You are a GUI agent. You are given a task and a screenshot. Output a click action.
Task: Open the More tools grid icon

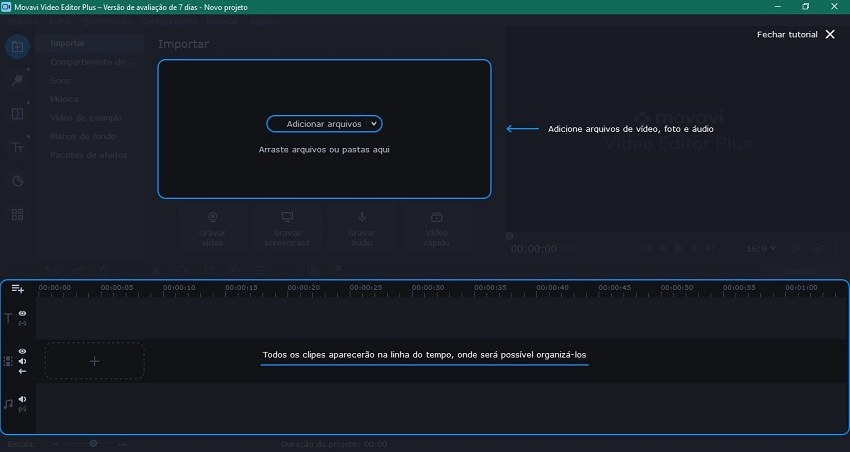point(17,215)
